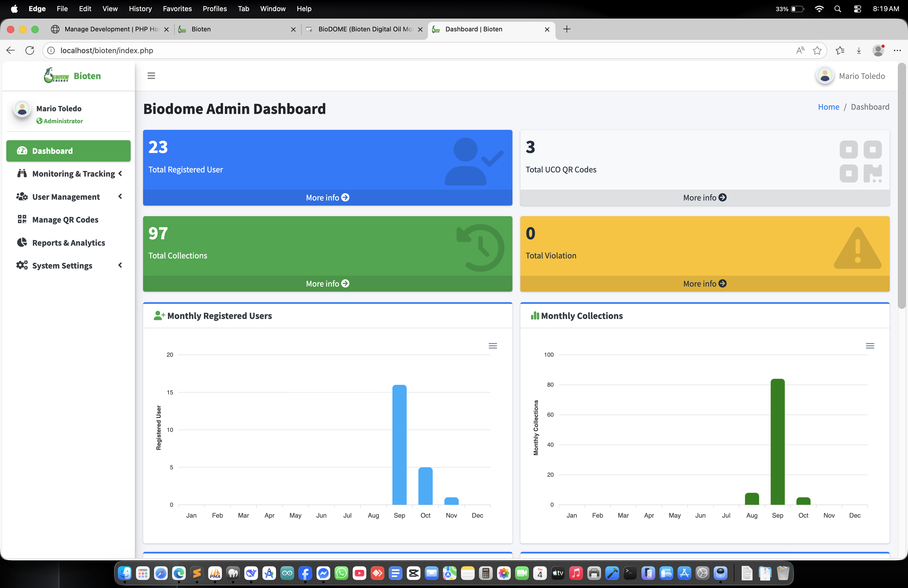Open History menu in macOS menu bar
This screenshot has height=588, width=908.
140,8
